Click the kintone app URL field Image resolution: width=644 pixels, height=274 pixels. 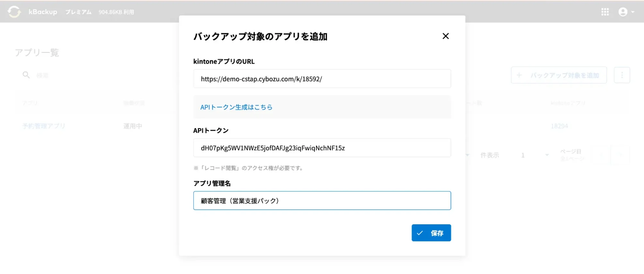[x=322, y=79]
